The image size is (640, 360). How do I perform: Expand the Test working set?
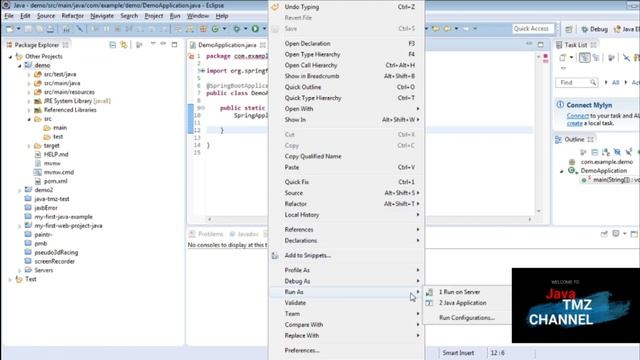(x=10, y=279)
